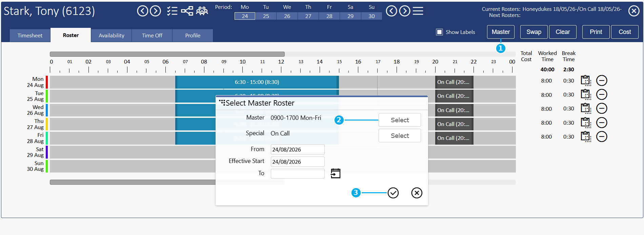This screenshot has height=235, width=644.
Task: Click the Effective Start date field
Action: point(298,162)
